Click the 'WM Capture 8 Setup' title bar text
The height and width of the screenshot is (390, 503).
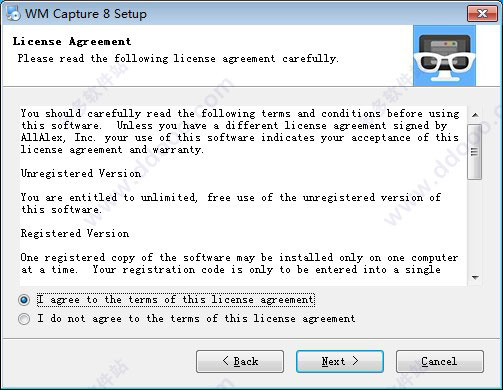pyautogui.click(x=86, y=14)
